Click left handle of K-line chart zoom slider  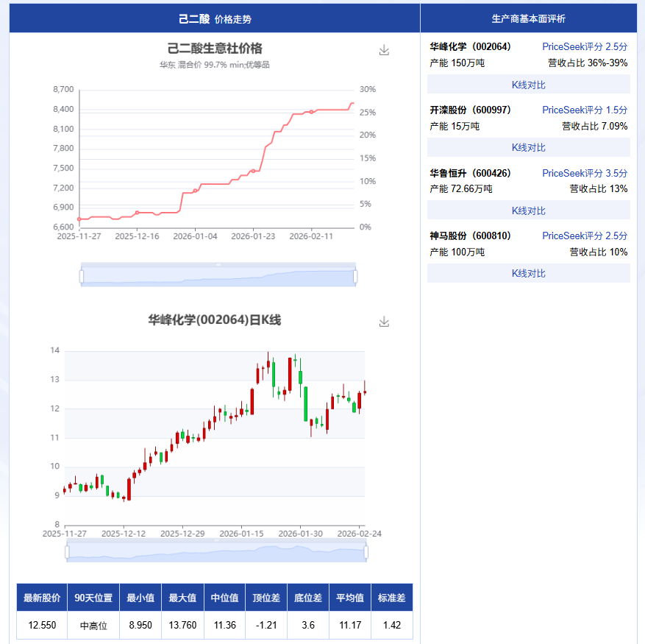[x=67, y=551]
